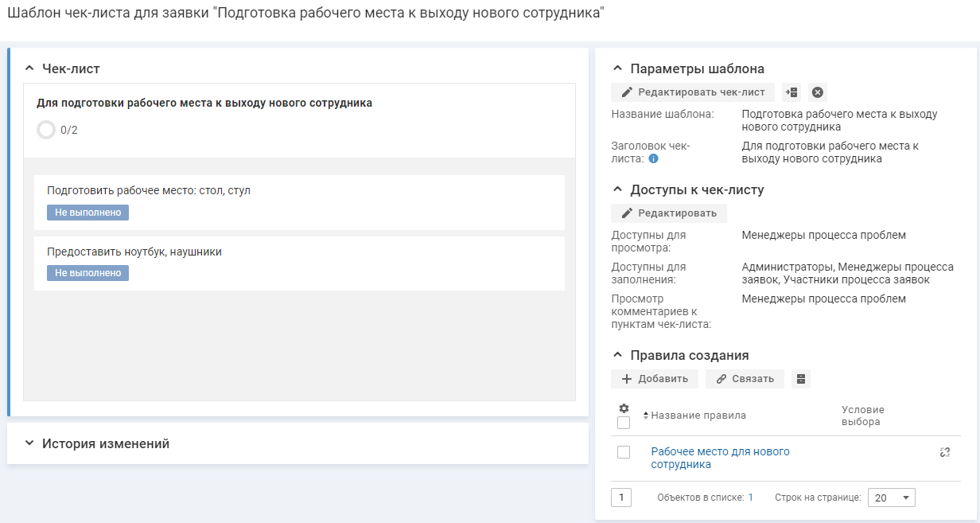This screenshot has height=523, width=980.
Task: Click the unlink icon in the rule row
Action: [x=944, y=452]
